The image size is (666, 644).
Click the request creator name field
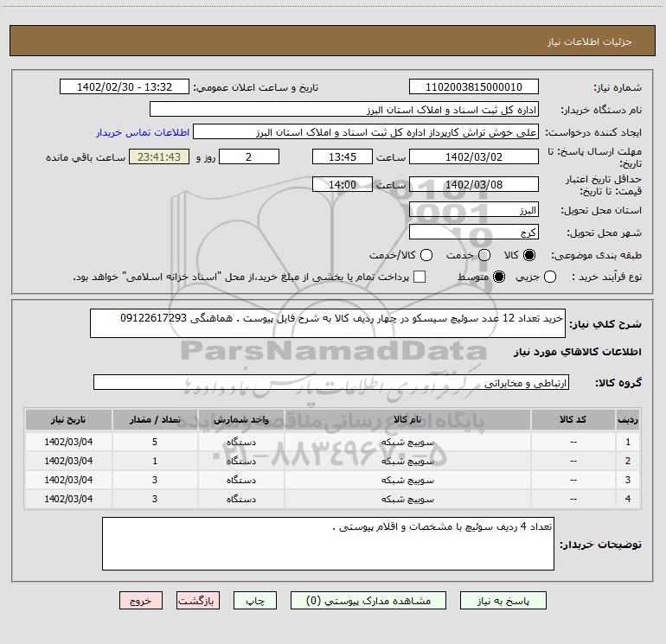(366, 132)
